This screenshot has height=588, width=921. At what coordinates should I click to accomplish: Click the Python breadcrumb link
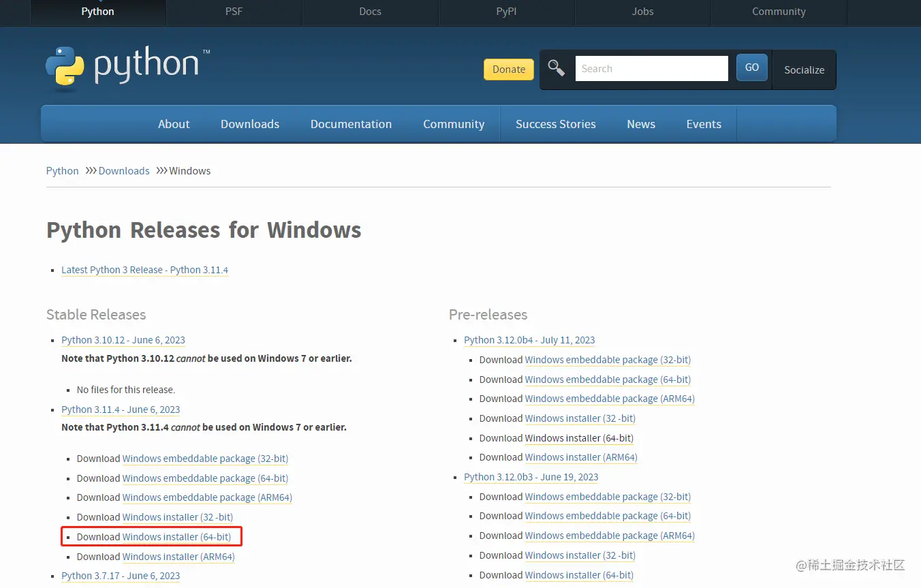tap(63, 171)
